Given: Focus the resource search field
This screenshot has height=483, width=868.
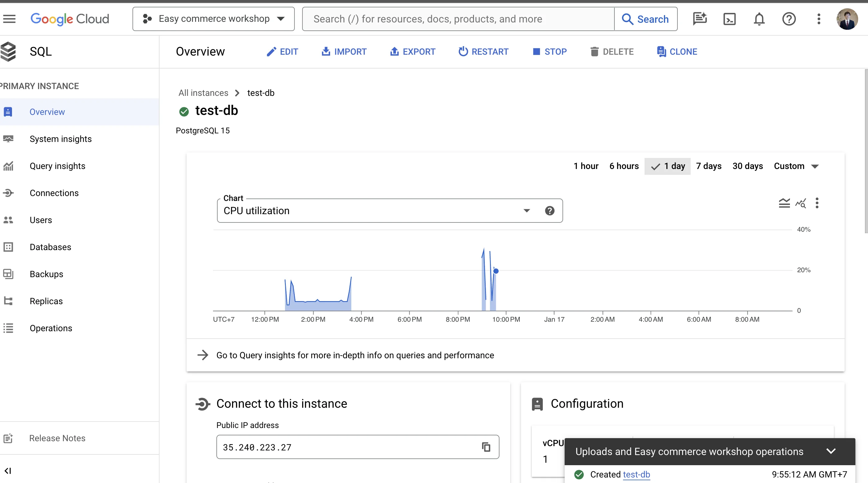Looking at the screenshot, I should (x=458, y=19).
